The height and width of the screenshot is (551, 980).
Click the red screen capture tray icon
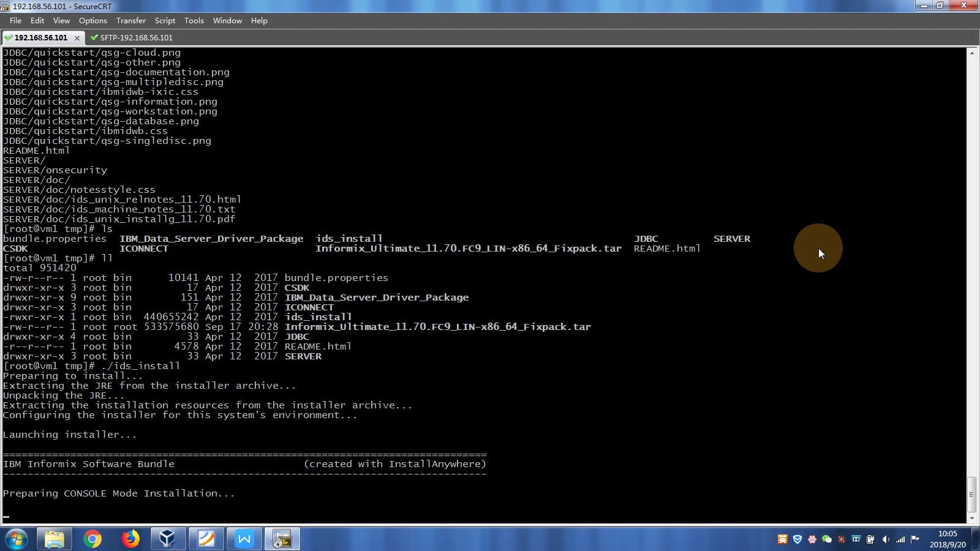coord(842,539)
